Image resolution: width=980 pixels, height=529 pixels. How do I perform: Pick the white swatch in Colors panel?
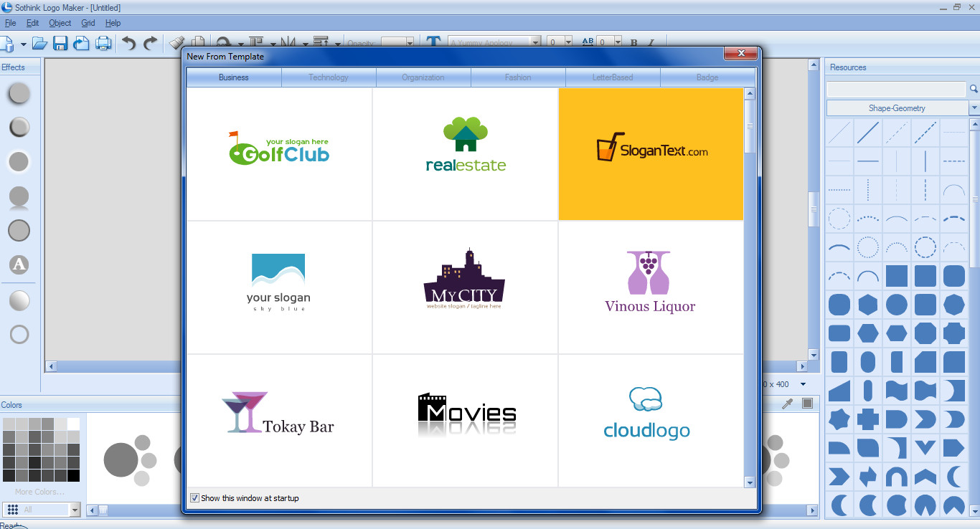click(x=73, y=424)
